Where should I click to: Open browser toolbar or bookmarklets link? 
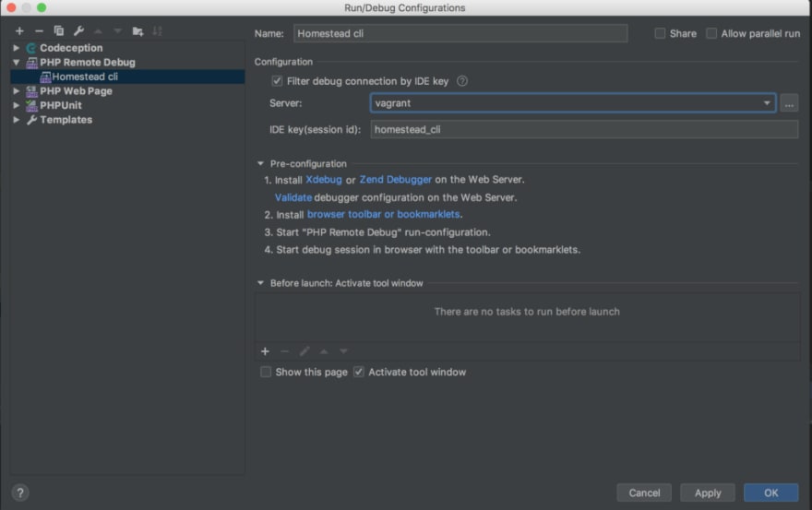coord(383,214)
